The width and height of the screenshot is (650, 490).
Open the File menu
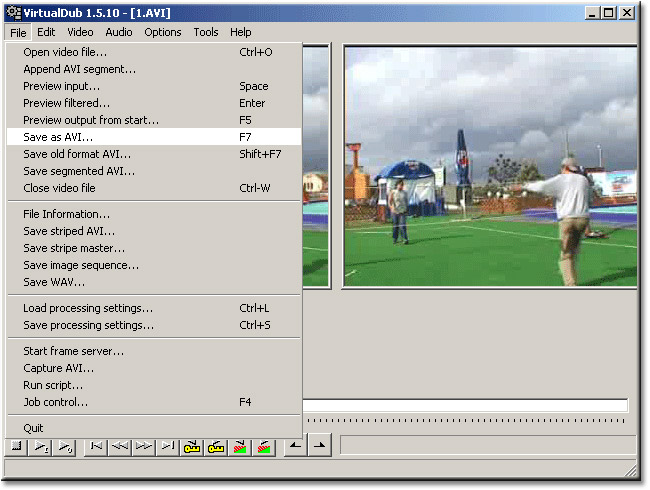pyautogui.click(x=18, y=33)
